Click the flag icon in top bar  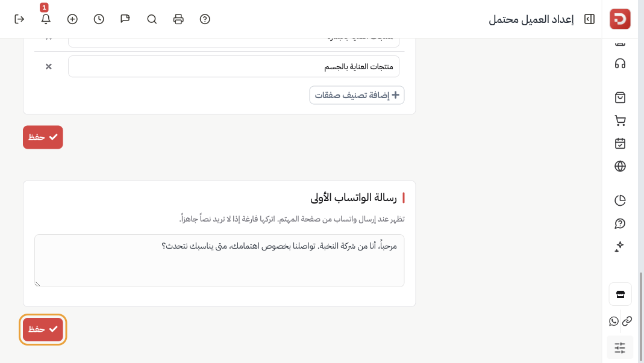[125, 19]
